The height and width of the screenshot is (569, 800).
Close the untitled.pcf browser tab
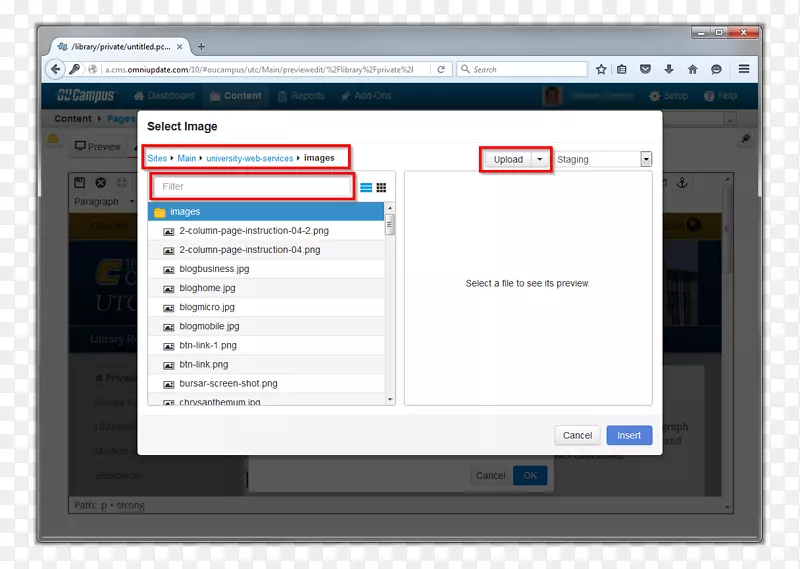tap(180, 46)
